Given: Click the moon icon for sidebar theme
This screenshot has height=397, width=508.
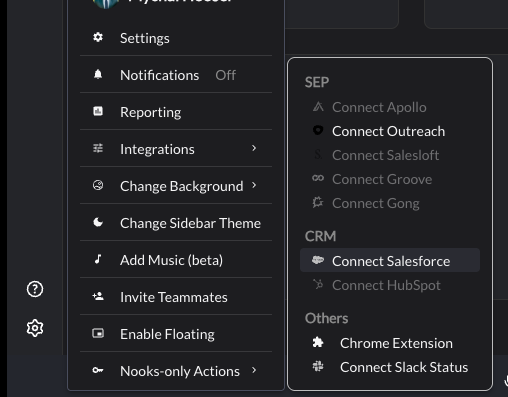Looking at the screenshot, I should [x=98, y=222].
